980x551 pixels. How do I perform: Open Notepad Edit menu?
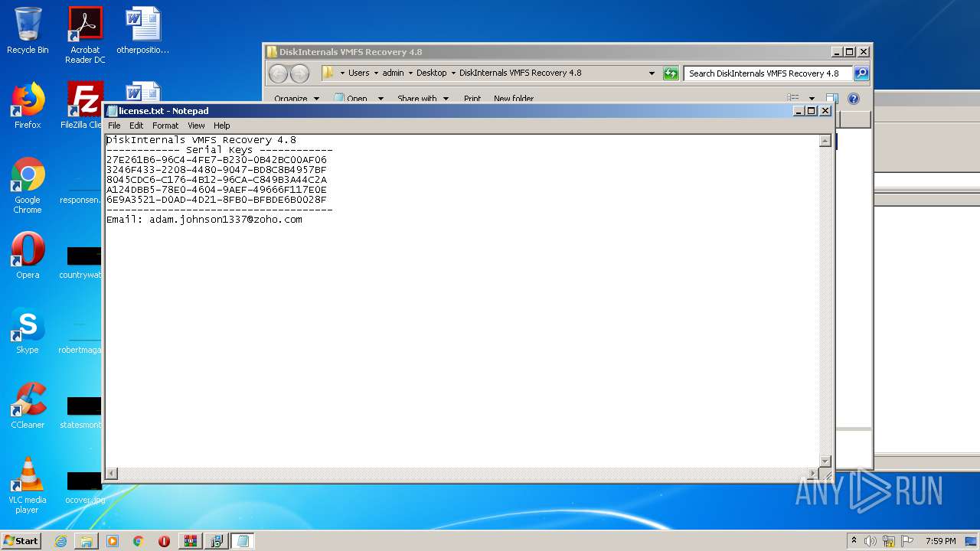(x=136, y=126)
